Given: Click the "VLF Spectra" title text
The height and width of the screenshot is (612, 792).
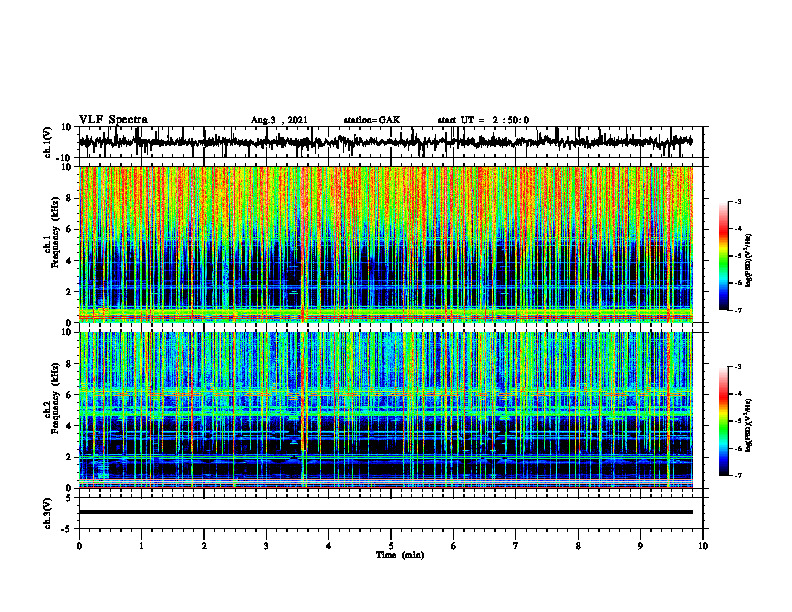Looking at the screenshot, I should [113, 119].
